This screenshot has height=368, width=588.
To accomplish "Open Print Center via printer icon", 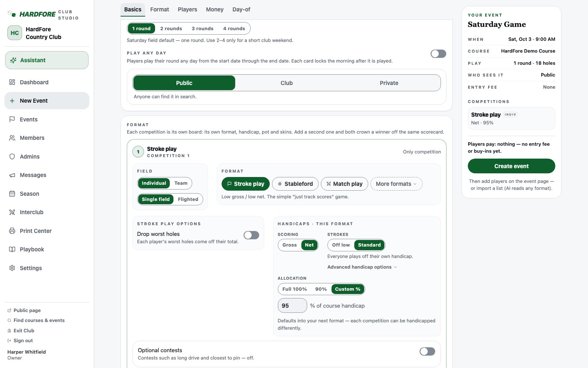I will pos(12,231).
